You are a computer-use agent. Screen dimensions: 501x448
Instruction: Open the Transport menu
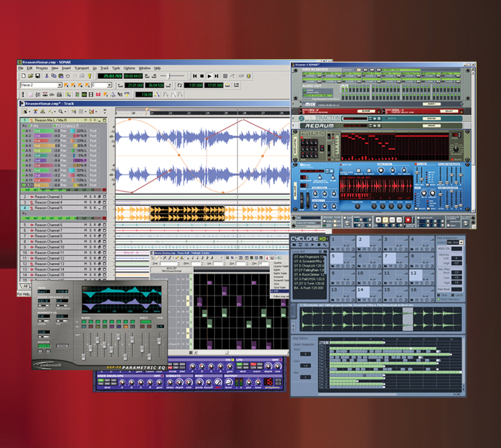click(x=82, y=68)
